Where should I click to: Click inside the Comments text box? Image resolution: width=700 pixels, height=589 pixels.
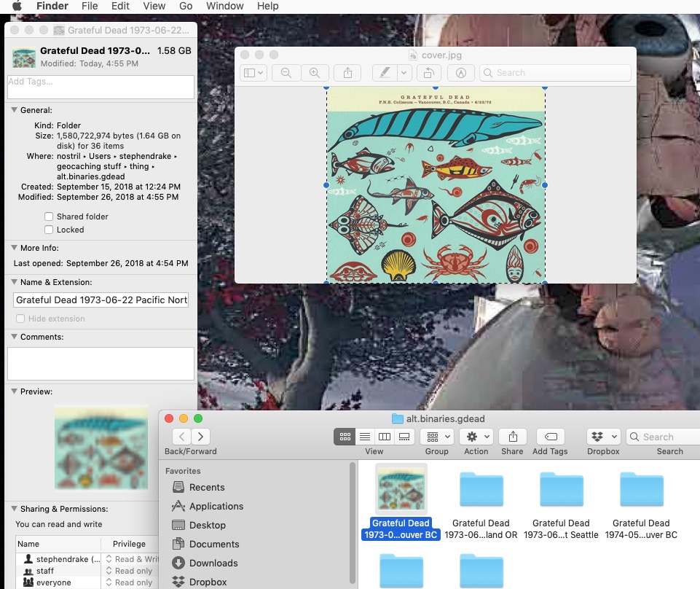pos(101,363)
